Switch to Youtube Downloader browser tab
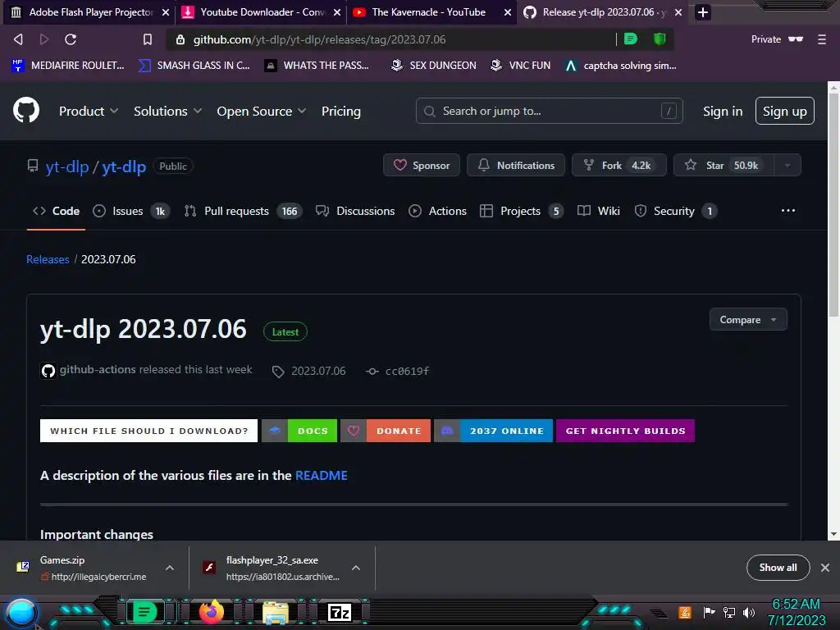 pos(261,12)
